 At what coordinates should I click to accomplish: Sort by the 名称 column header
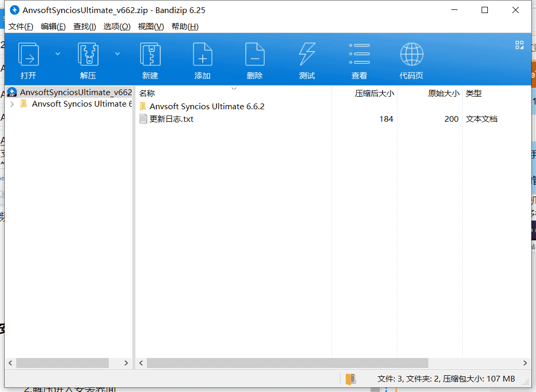[x=147, y=94]
